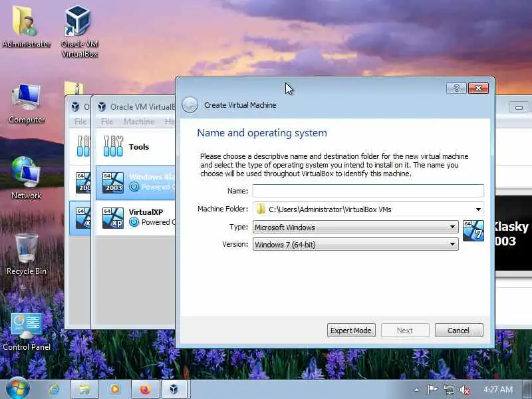
Task: Open the Version dropdown showing Windows 7 (64-bit)
Action: pos(355,244)
